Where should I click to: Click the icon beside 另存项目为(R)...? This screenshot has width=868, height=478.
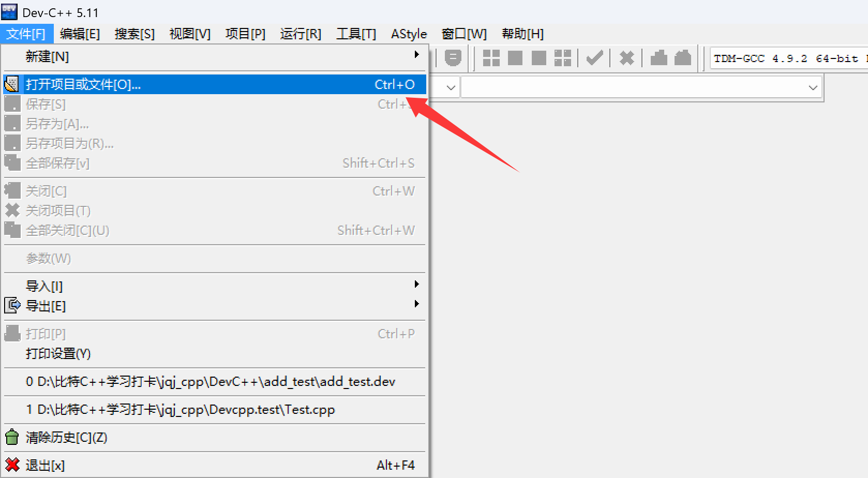[x=12, y=143]
